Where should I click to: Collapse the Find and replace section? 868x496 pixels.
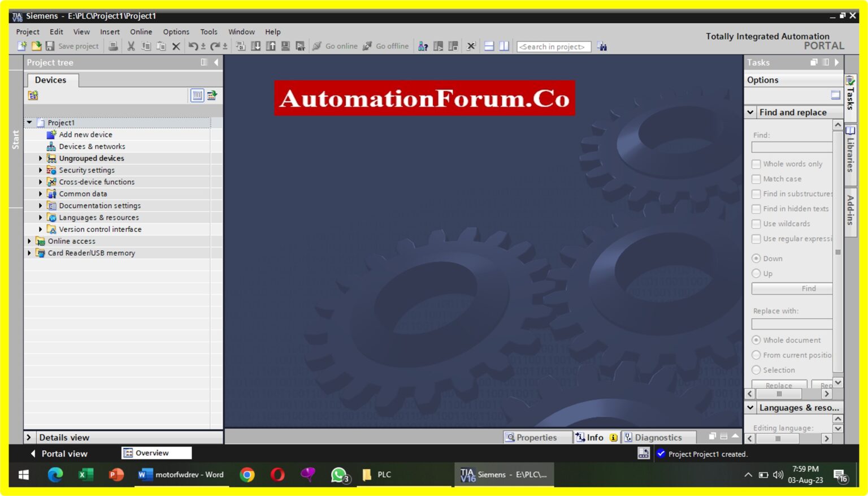tap(751, 112)
